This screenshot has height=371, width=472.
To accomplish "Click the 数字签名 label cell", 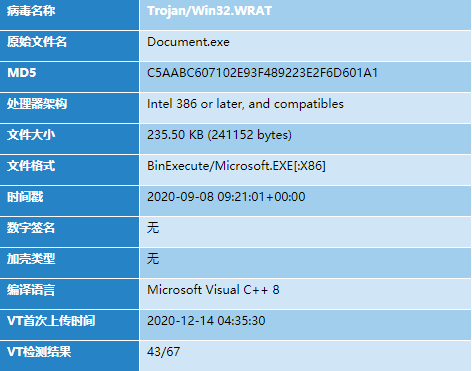I will [x=69, y=232].
